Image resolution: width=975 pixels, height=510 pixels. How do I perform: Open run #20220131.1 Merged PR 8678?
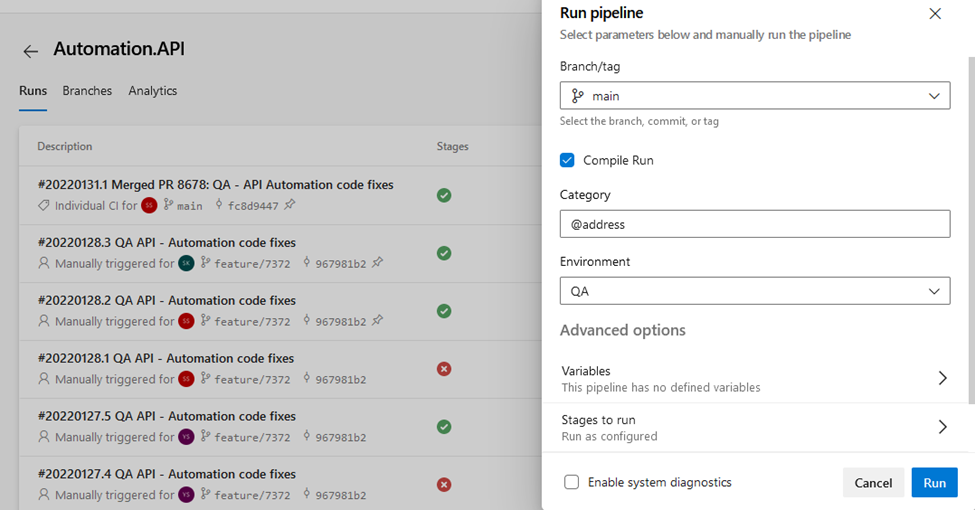point(216,185)
